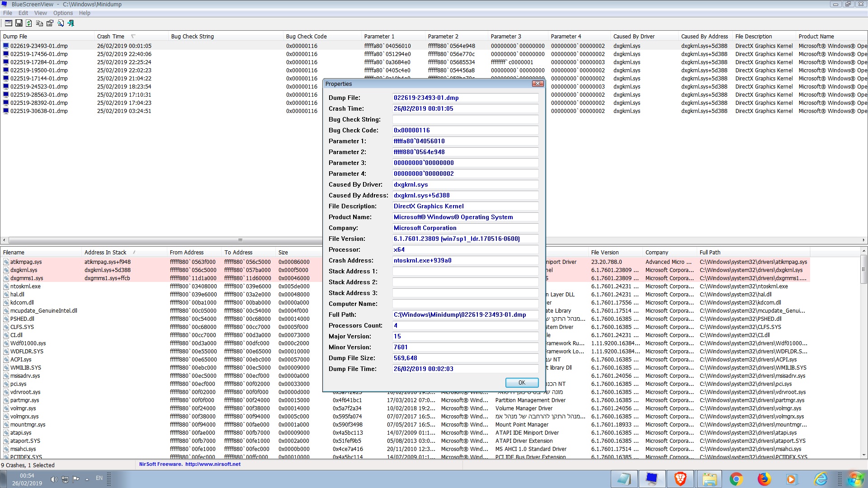The width and height of the screenshot is (868, 488).
Task: Click the volume speaker tray icon
Action: click(54, 479)
